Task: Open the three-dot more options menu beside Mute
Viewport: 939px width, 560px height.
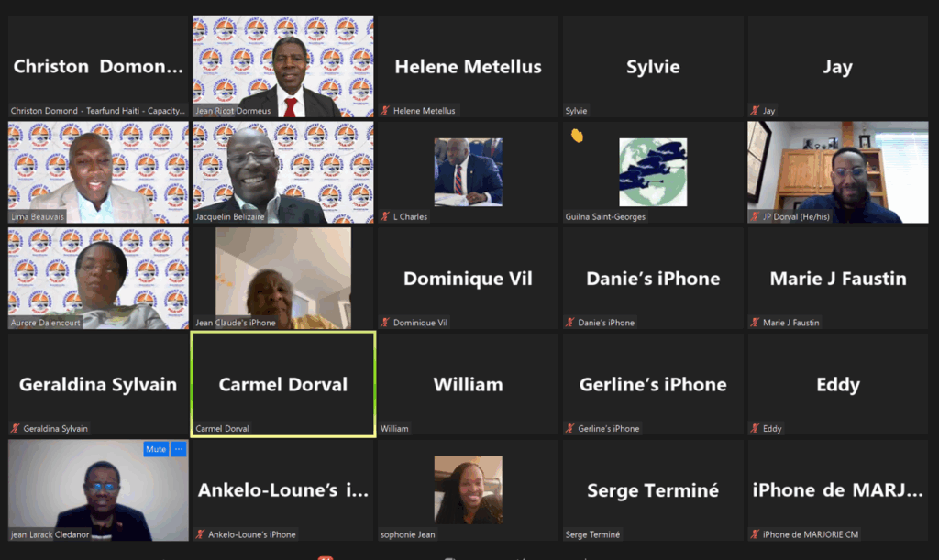Action: [x=179, y=449]
